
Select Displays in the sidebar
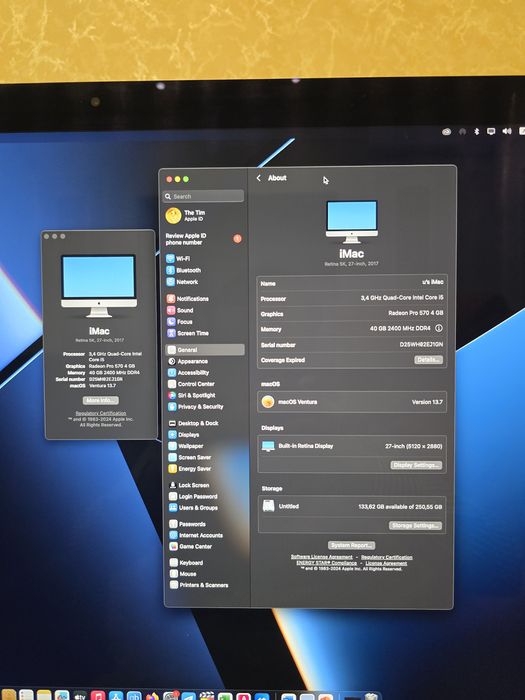(183, 434)
